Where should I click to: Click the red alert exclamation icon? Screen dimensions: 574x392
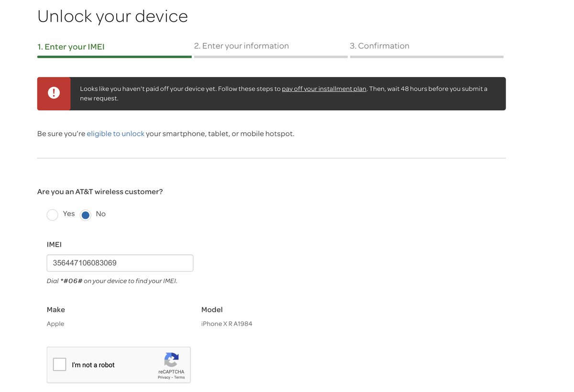click(x=54, y=93)
